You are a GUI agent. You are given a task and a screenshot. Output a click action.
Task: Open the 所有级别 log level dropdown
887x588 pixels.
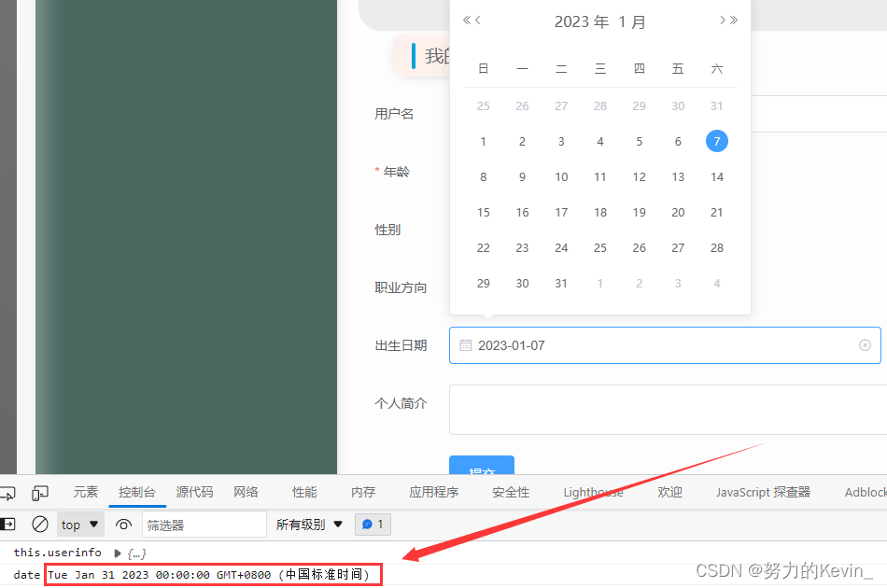tap(309, 524)
